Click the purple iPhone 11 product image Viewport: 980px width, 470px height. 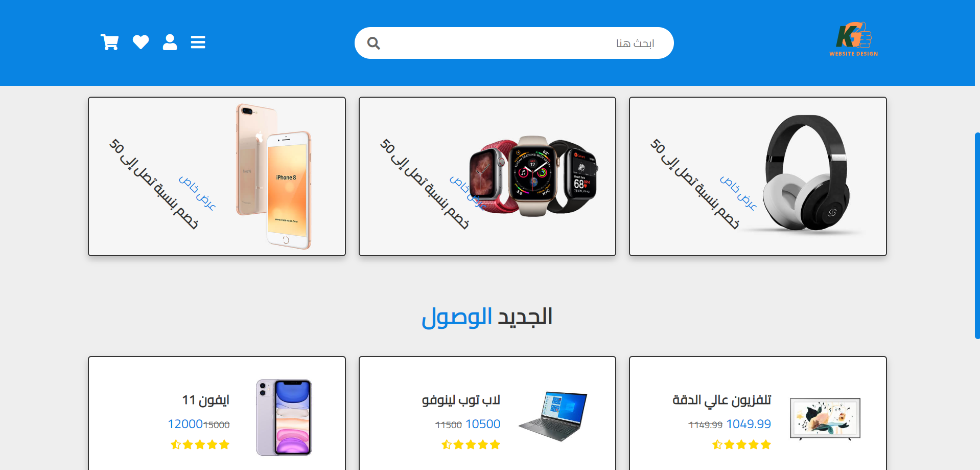pyautogui.click(x=284, y=417)
